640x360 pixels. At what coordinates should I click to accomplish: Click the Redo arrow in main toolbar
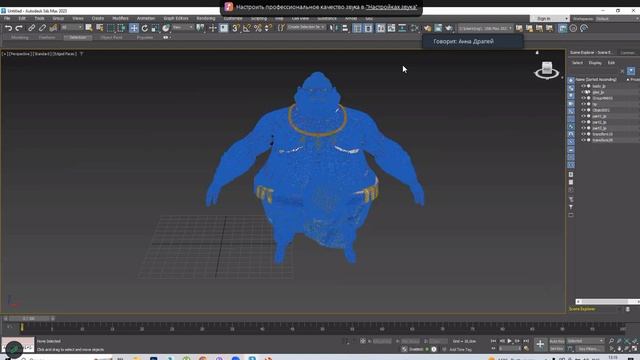click(19, 28)
